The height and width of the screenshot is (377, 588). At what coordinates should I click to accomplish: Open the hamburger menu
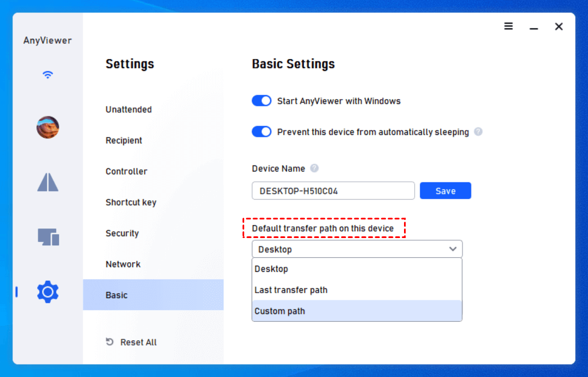click(x=508, y=26)
